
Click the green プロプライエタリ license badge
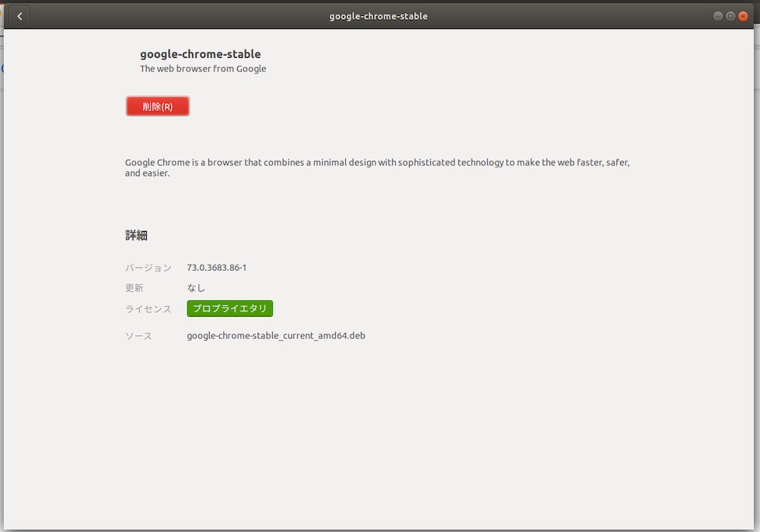(x=230, y=309)
